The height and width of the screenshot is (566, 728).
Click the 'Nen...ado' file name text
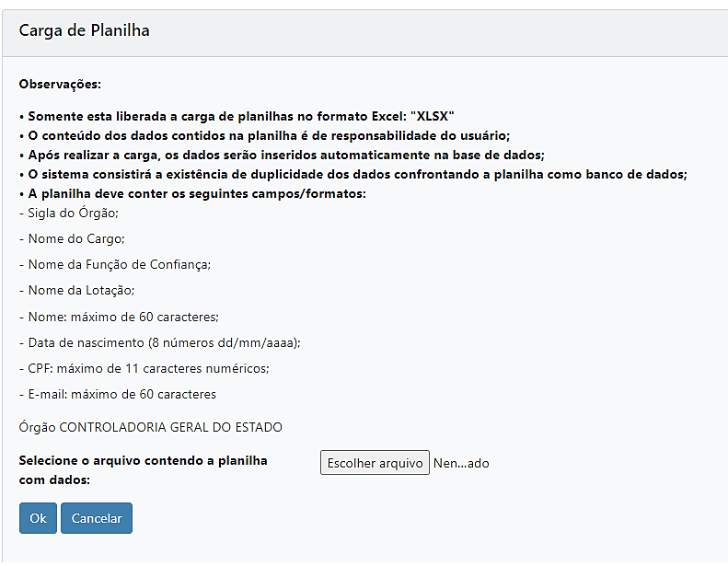[x=461, y=463]
